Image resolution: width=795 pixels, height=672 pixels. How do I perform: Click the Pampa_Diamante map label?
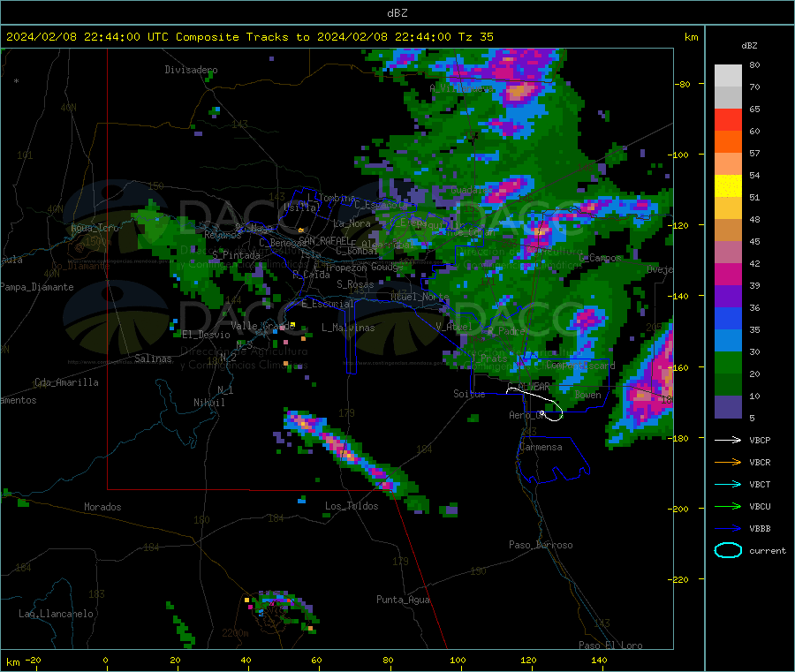point(37,287)
